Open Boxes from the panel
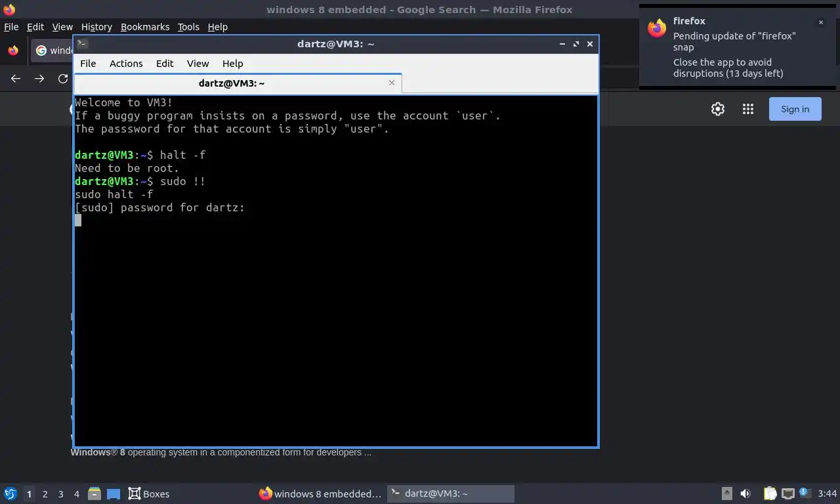Viewport: 840px width, 504px height. pos(148,493)
